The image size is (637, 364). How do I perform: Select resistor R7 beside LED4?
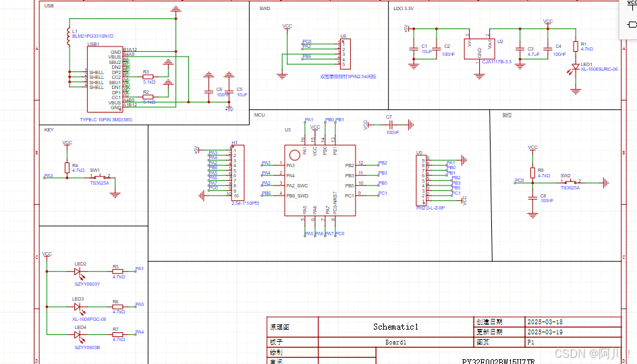(117, 334)
